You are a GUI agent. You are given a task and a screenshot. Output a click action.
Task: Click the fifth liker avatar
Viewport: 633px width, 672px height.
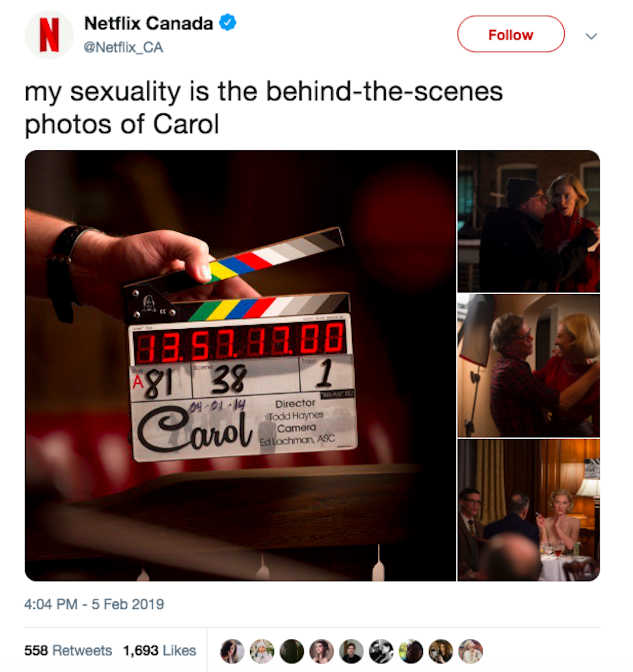[351, 651]
